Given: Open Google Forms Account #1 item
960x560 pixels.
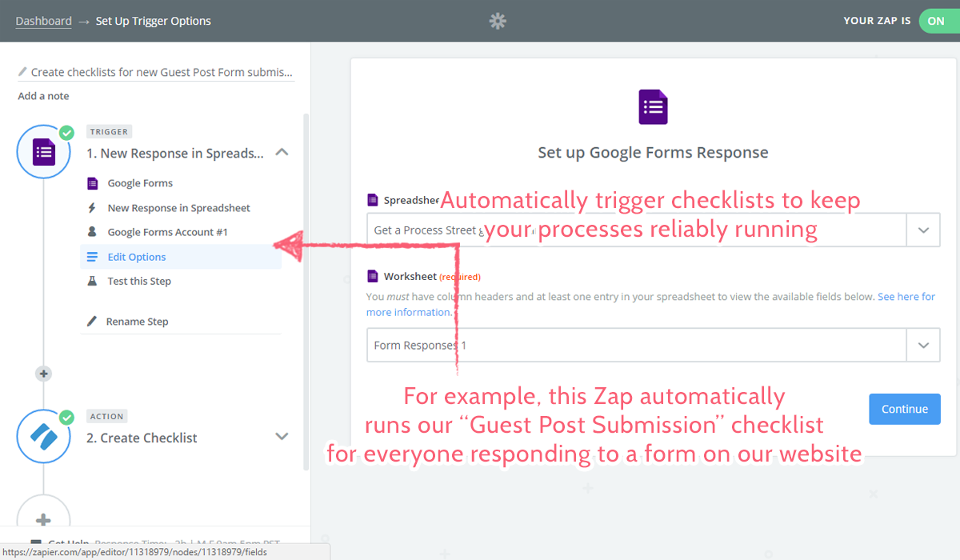Looking at the screenshot, I should [168, 232].
